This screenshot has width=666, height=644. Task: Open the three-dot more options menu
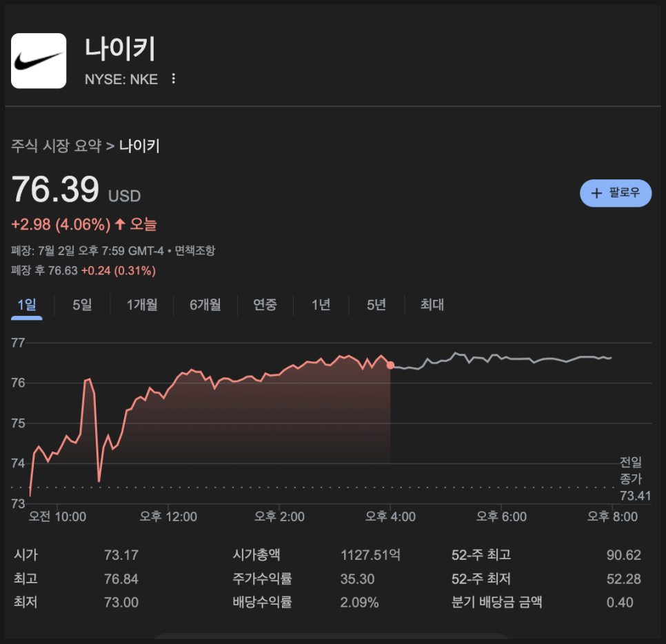tap(173, 79)
